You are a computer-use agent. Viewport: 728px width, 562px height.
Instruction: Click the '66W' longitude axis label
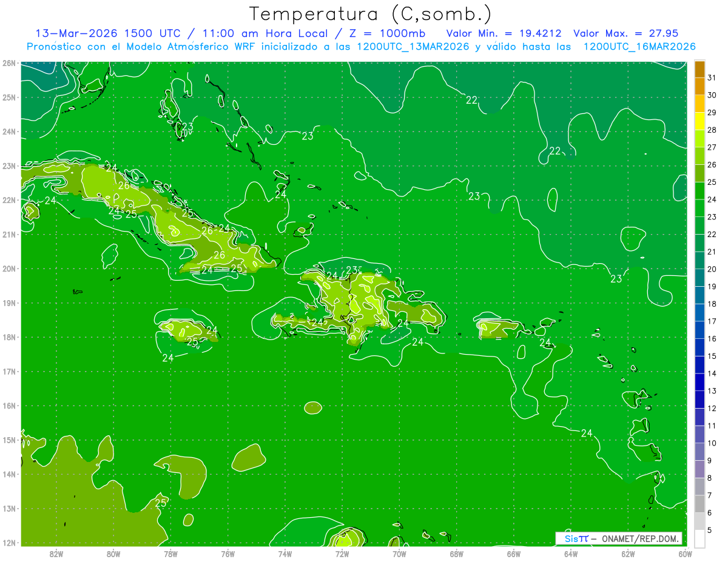[513, 554]
